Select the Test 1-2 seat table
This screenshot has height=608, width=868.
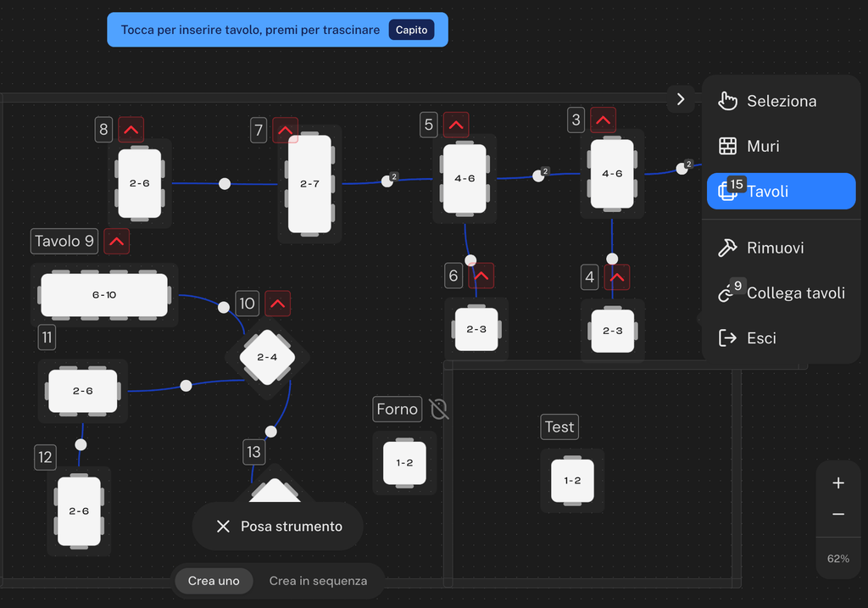572,481
